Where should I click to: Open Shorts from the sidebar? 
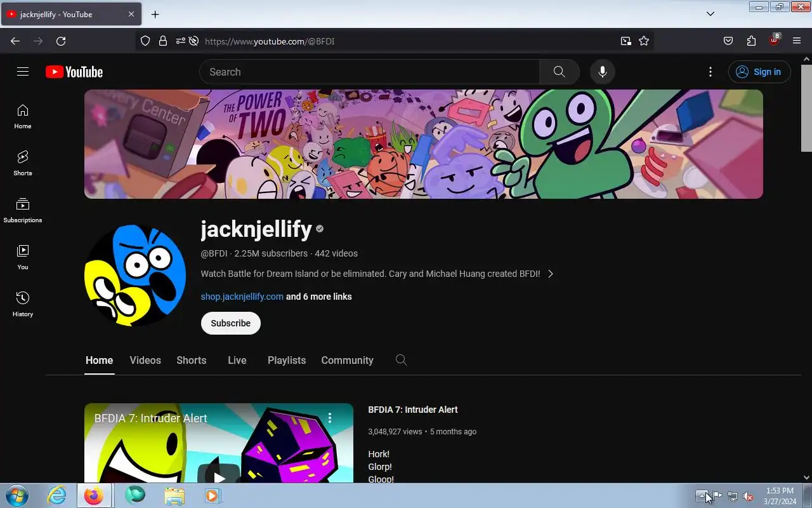click(x=23, y=164)
